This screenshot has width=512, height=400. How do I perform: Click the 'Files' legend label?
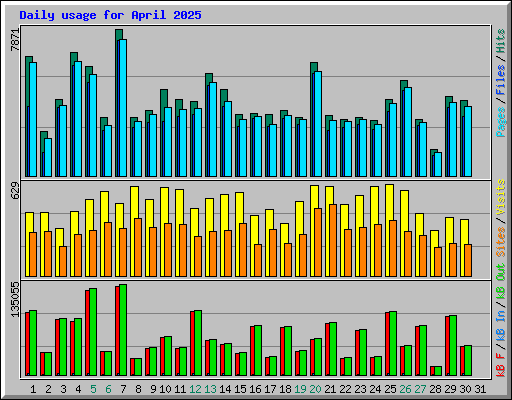[500, 80]
